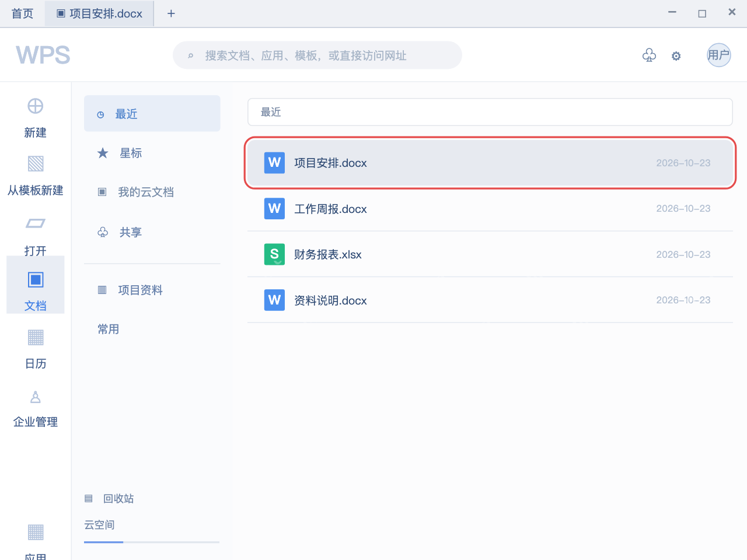Select the 打开 sidebar icon
The height and width of the screenshot is (560, 747).
tap(36, 223)
